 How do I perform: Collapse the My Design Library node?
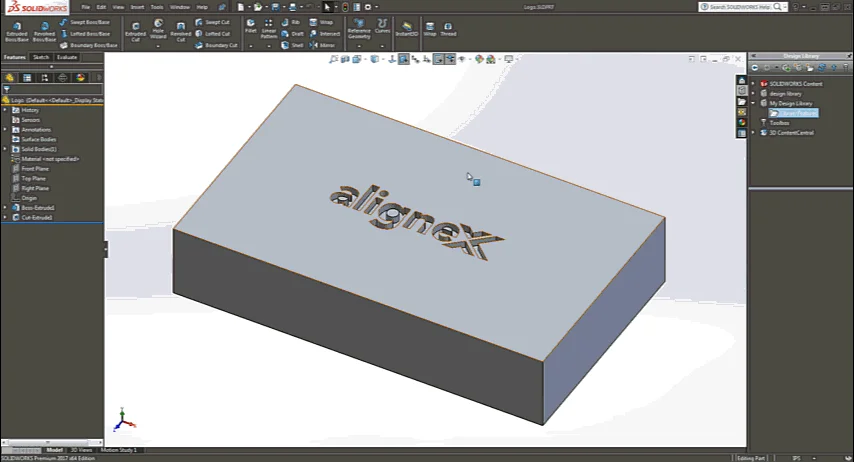point(753,103)
